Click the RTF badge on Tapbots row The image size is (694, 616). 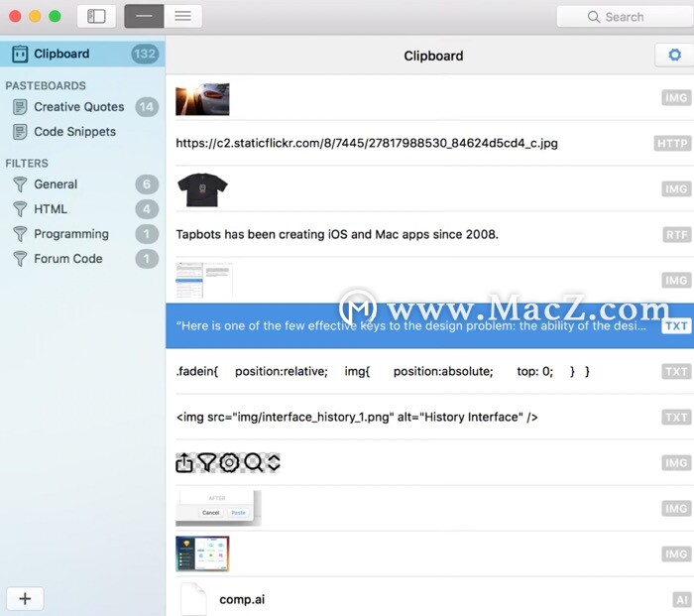coord(677,234)
